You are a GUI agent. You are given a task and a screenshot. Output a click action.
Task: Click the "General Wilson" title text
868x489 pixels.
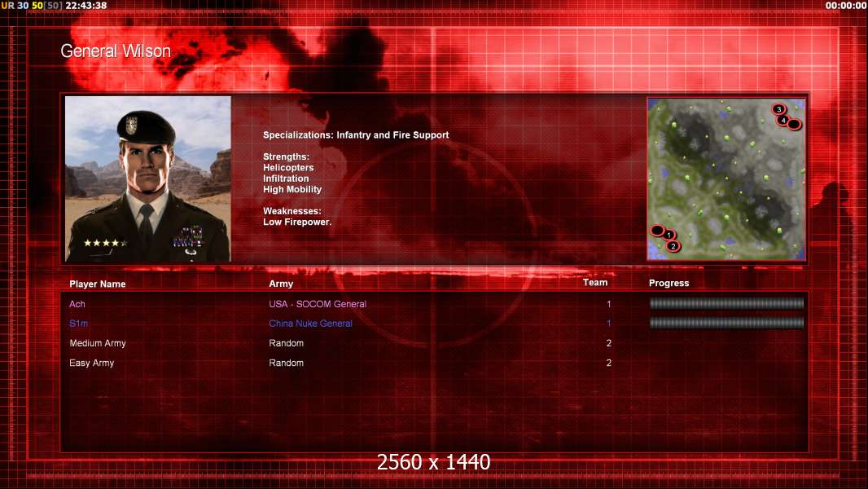tap(116, 51)
